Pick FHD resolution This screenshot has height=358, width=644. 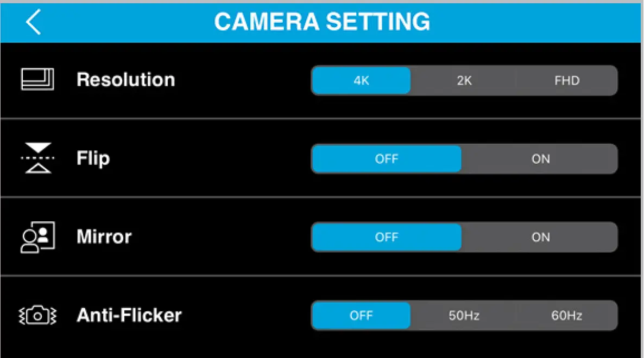pyautogui.click(x=567, y=80)
